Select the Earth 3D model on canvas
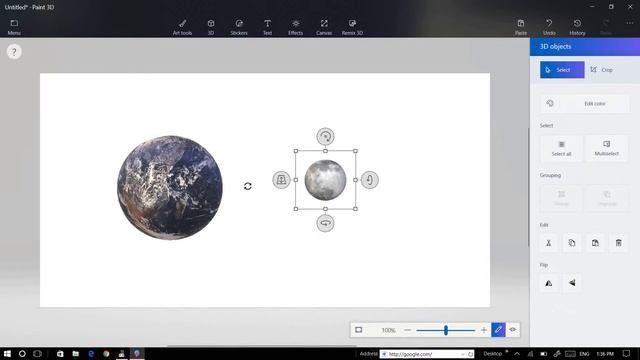The image size is (640, 360). pyautogui.click(x=170, y=187)
